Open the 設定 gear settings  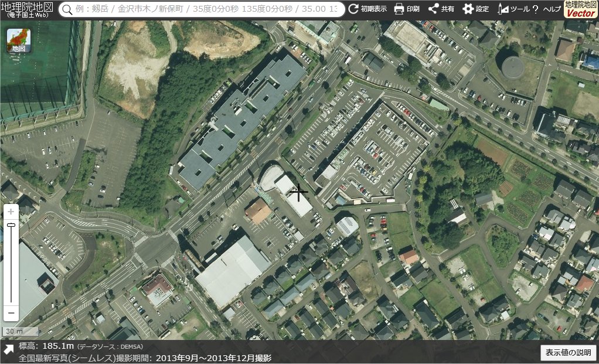tap(475, 9)
